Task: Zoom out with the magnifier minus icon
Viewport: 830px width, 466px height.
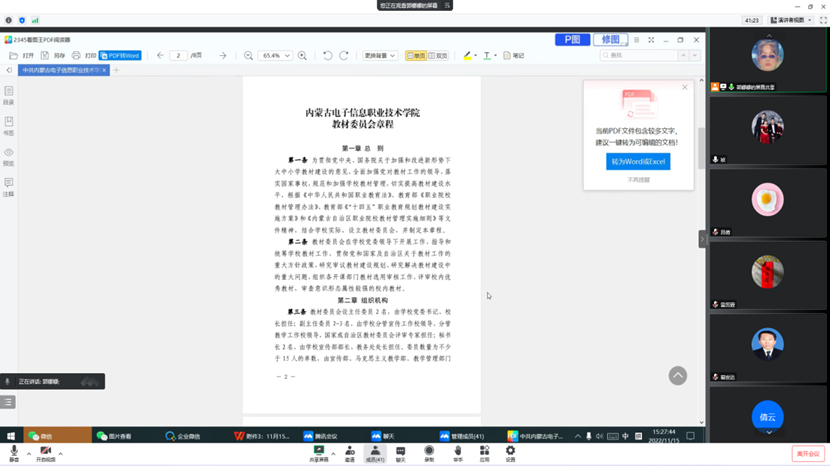Action: pyautogui.click(x=249, y=56)
